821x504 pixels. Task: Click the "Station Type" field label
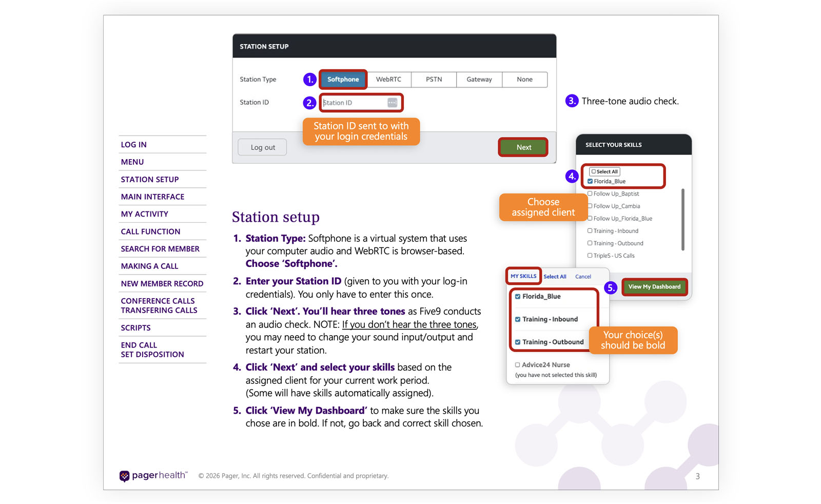coord(258,80)
